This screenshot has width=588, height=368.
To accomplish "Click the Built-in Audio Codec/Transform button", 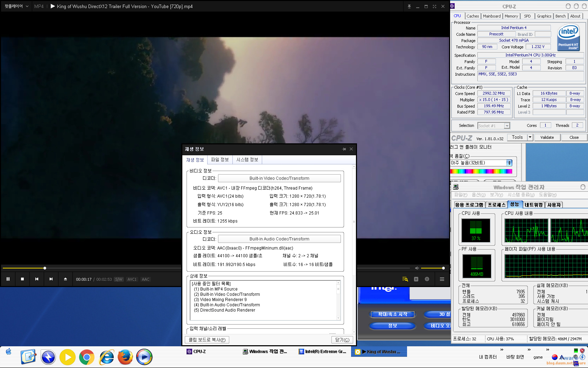I will pyautogui.click(x=279, y=239).
